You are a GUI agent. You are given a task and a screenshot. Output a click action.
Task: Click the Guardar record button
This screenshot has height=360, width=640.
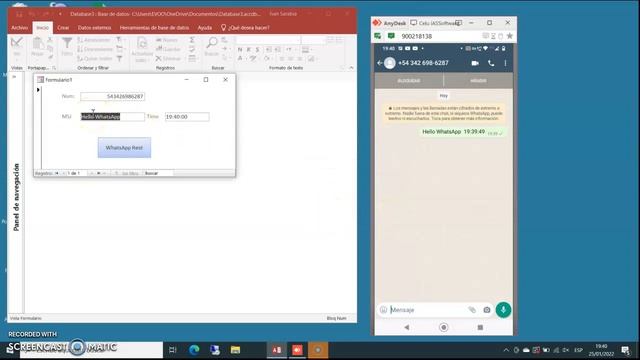point(168,49)
